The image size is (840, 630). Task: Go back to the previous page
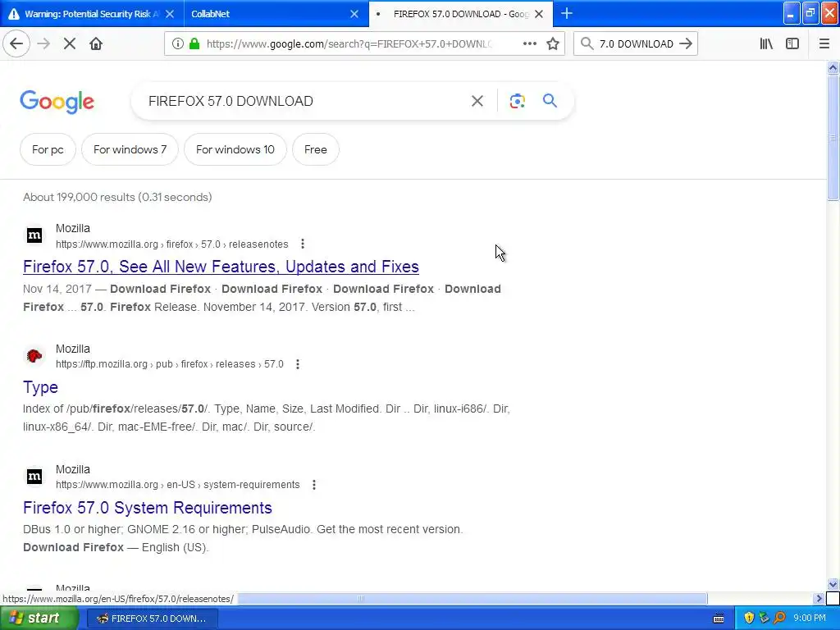(x=16, y=44)
